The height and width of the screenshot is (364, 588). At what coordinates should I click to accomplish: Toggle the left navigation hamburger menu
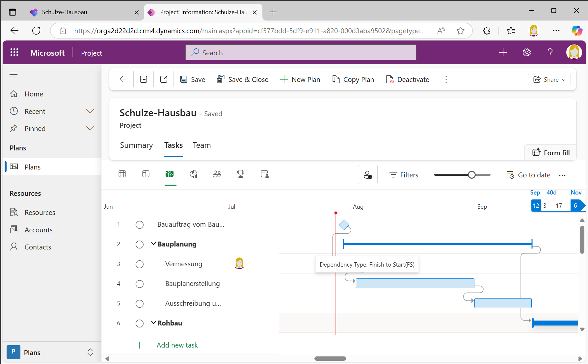(13, 74)
